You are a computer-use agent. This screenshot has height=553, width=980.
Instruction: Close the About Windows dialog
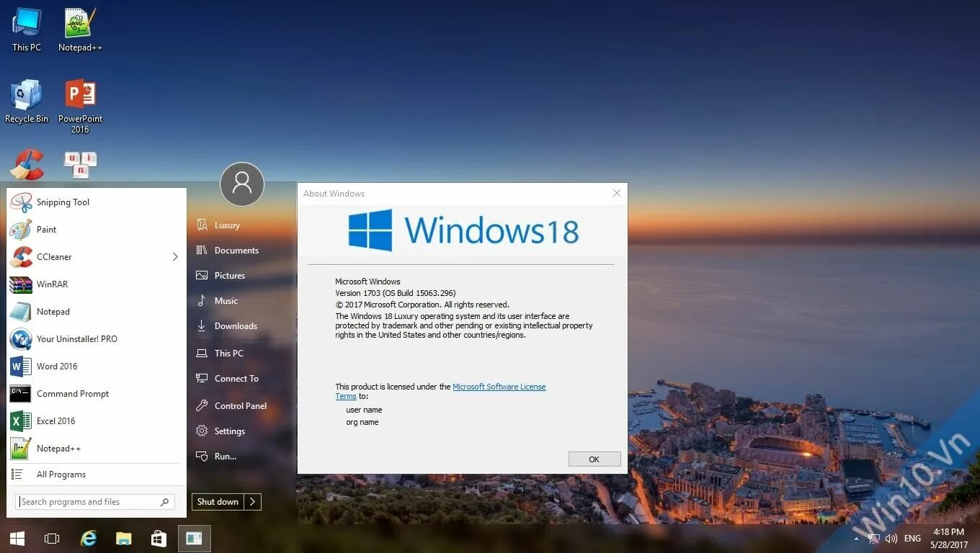coord(616,193)
